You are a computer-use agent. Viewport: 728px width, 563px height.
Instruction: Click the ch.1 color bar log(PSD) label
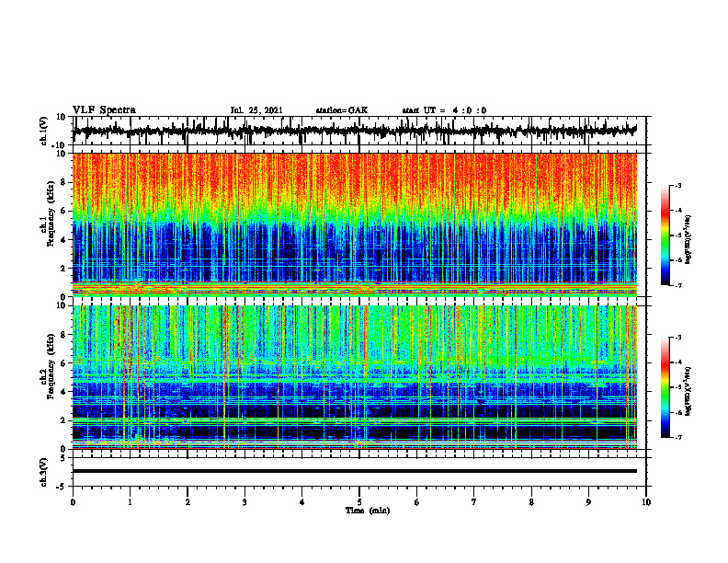688,239
